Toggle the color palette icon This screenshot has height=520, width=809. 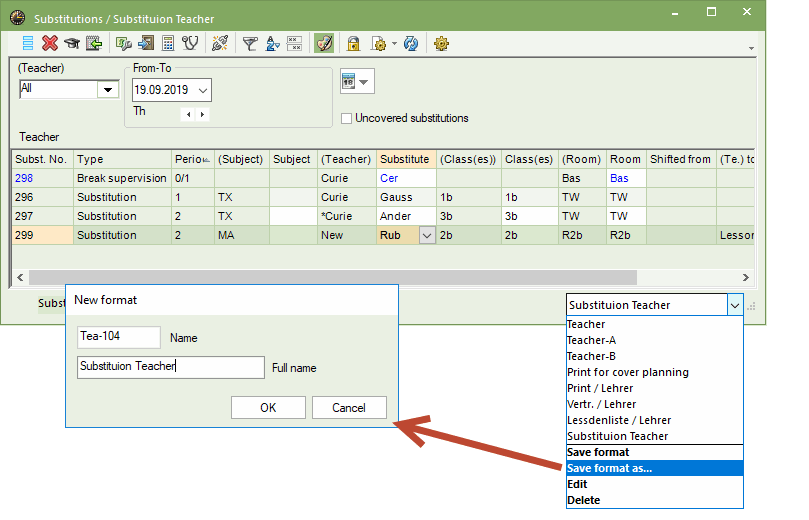tap(324, 43)
